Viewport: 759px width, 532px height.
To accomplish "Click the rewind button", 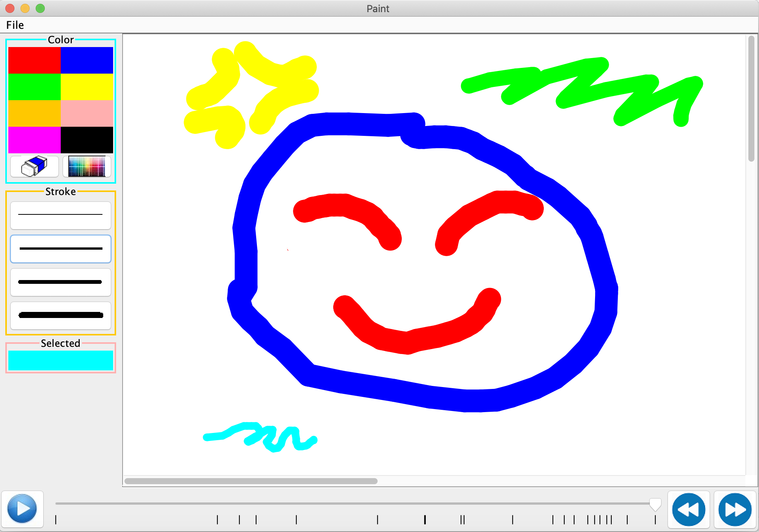I will 689,510.
